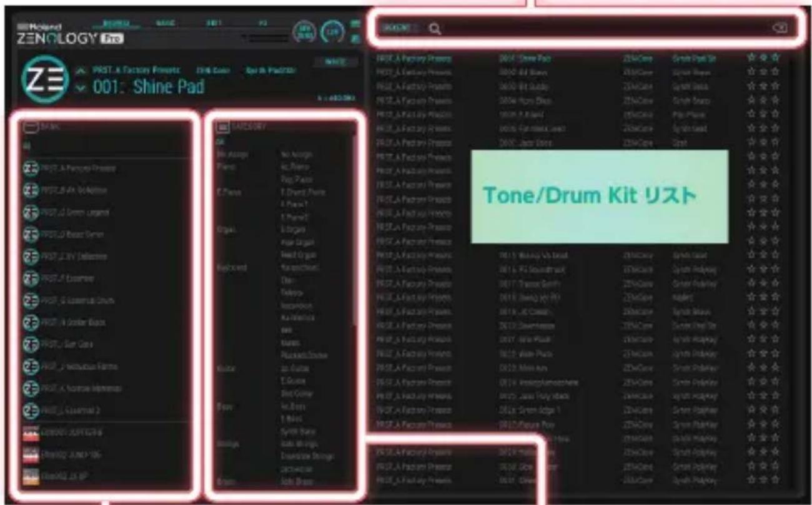Choose the Dist.Guitar subcategory
Screen dimensions: 812x505
pos(297,394)
